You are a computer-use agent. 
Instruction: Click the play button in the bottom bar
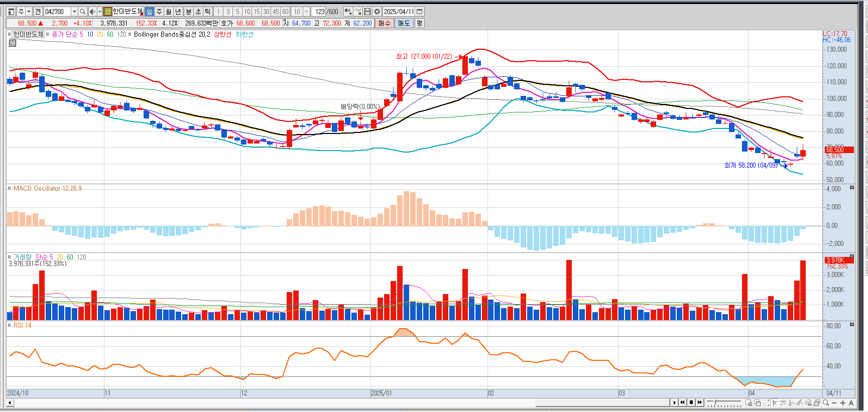pyautogui.click(x=674, y=402)
